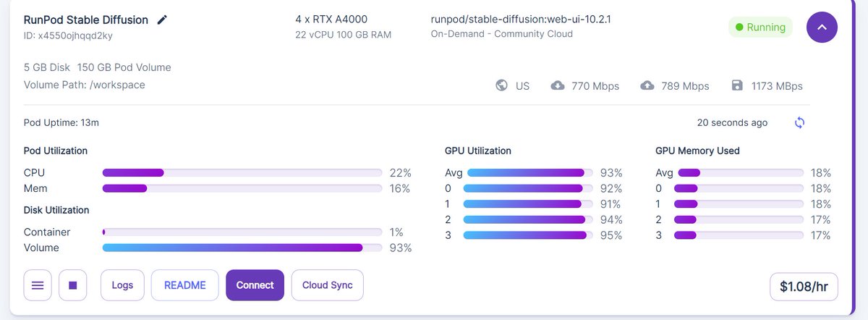Click the cloud upload speed icon
This screenshot has width=868, height=320.
point(647,85)
